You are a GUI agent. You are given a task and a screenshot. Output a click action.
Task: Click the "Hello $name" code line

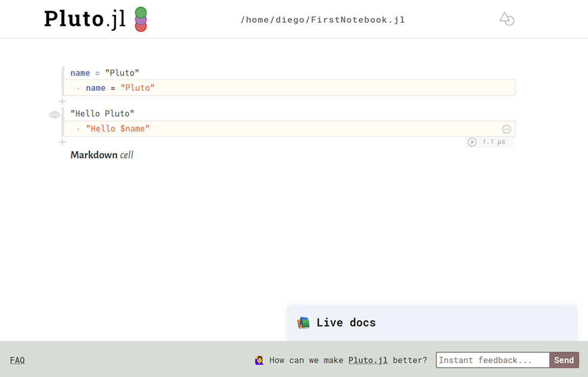pyautogui.click(x=289, y=129)
